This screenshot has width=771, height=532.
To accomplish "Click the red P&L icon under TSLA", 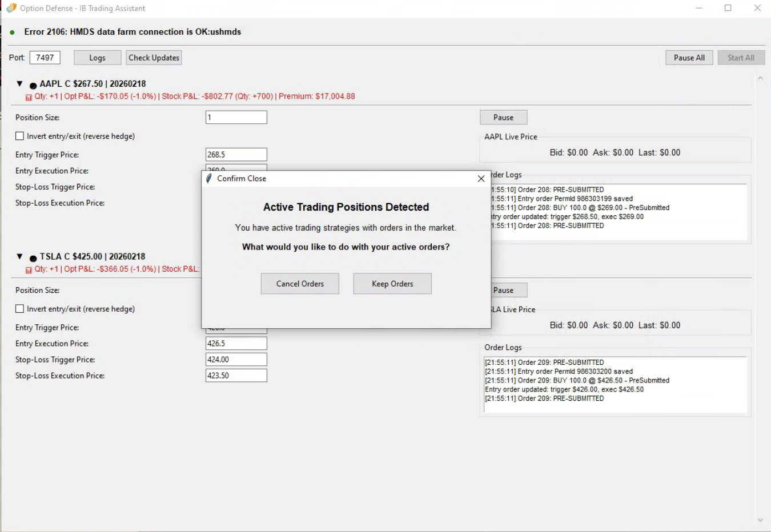I will coord(29,271).
